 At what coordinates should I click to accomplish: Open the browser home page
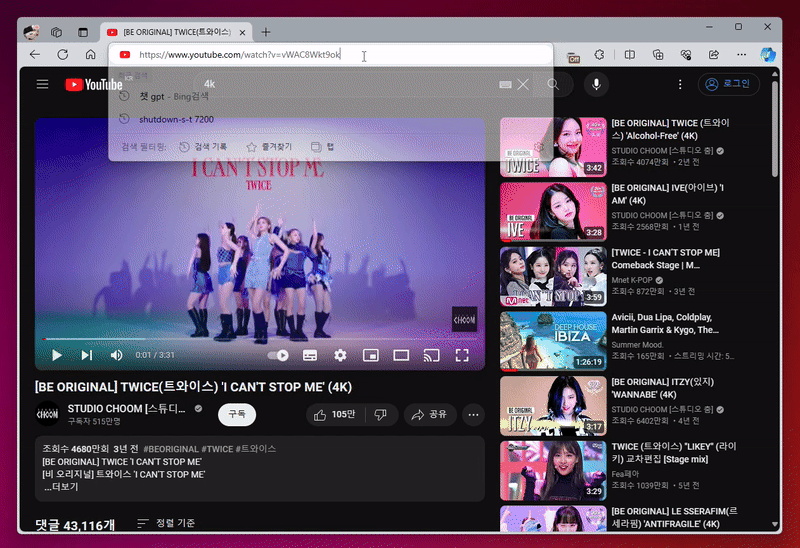tap(90, 55)
